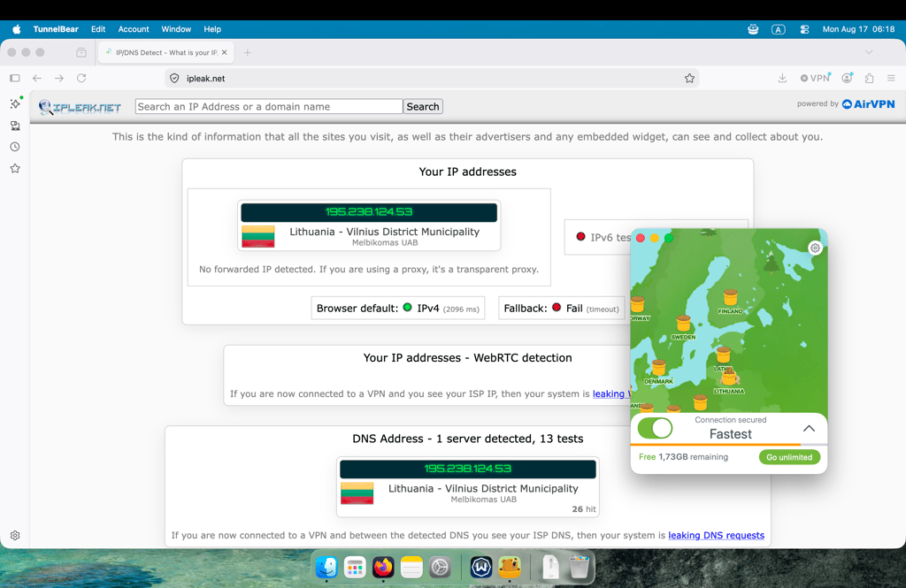This screenshot has width=906, height=588.
Task: Click the VPN toolbar button
Action: (815, 78)
